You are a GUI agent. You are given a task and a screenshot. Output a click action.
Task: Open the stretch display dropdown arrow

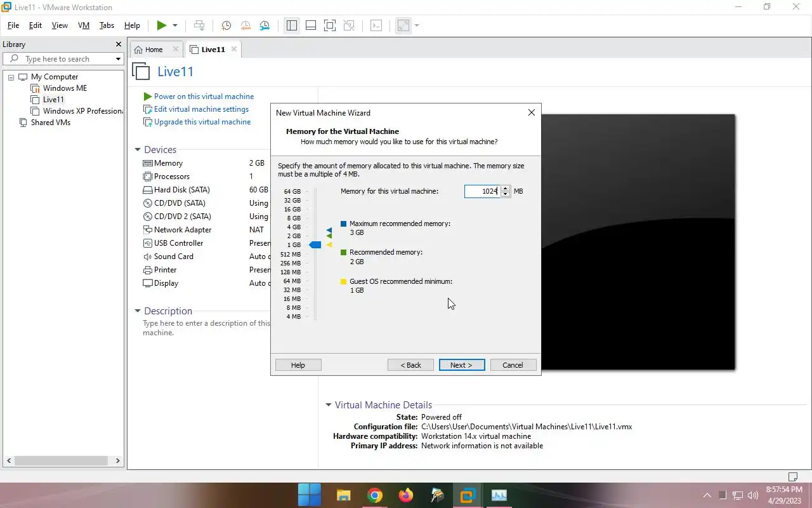point(417,25)
